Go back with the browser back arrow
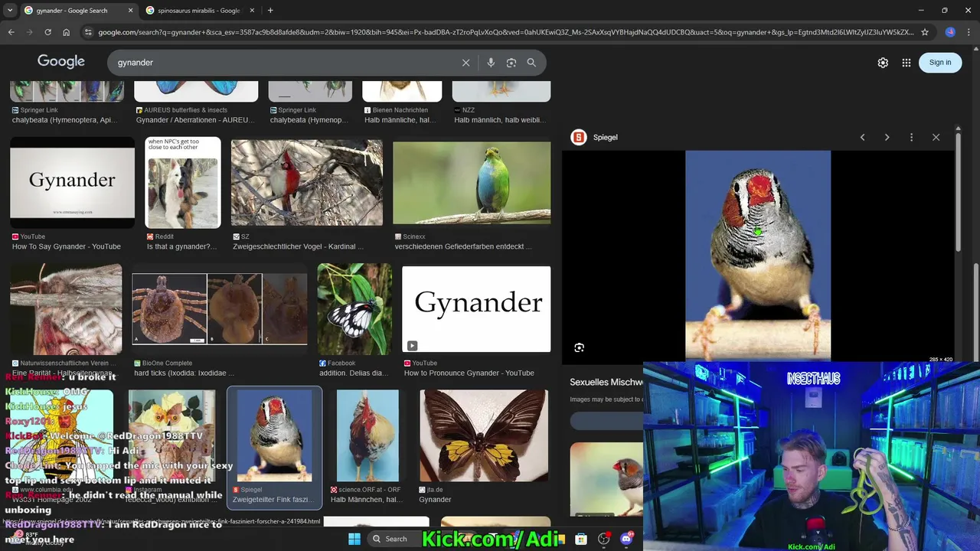The image size is (980, 551). tap(11, 32)
